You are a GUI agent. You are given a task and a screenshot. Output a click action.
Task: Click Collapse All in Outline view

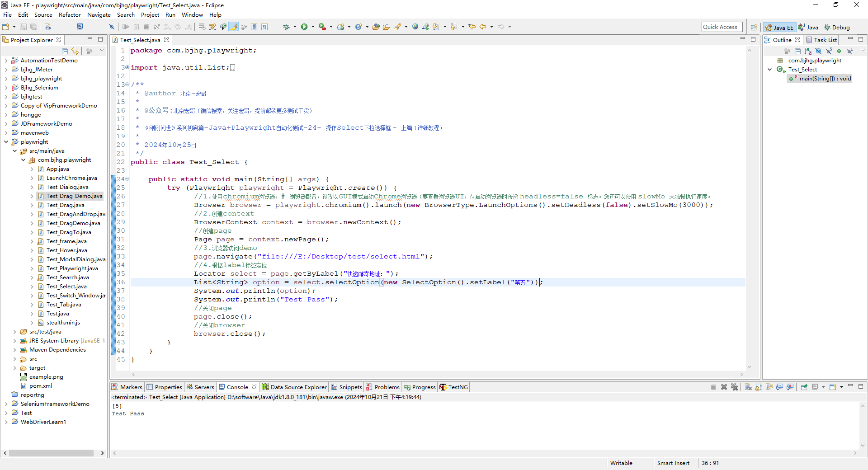point(797,51)
